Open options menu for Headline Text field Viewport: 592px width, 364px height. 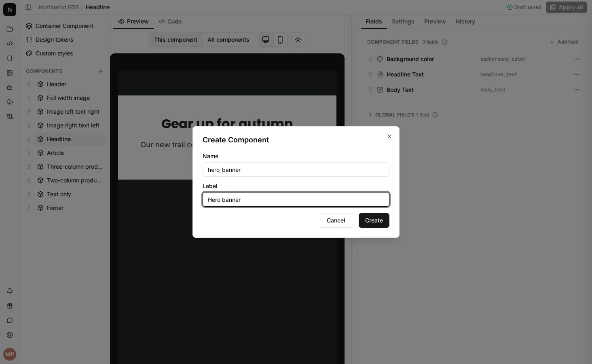click(577, 74)
